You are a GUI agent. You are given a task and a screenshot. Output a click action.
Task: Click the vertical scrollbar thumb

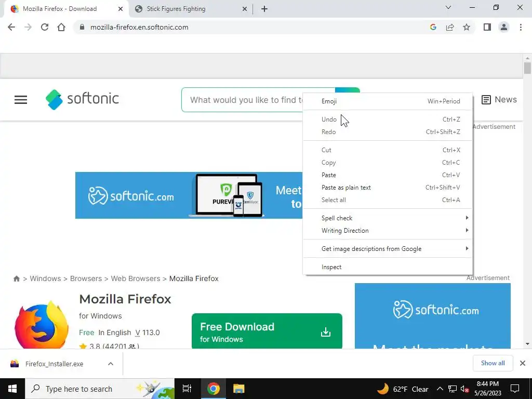point(527,68)
